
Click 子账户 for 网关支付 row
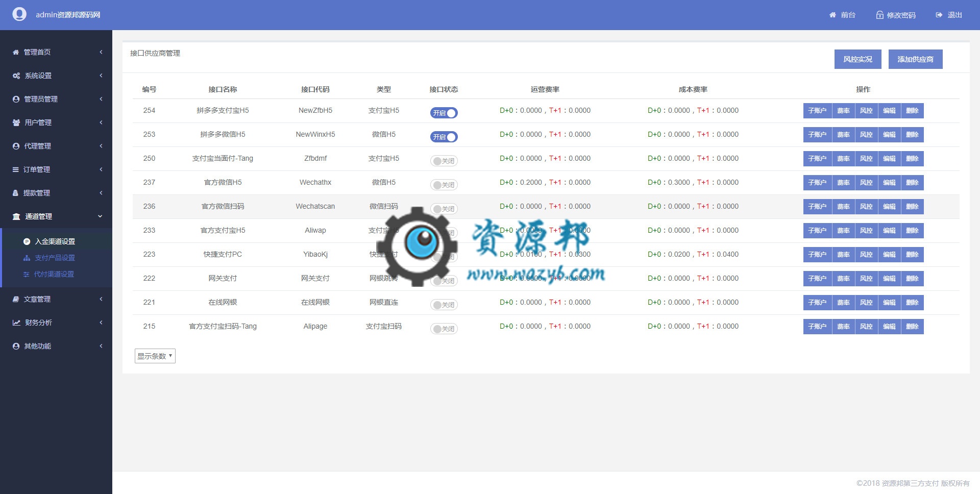coord(817,279)
